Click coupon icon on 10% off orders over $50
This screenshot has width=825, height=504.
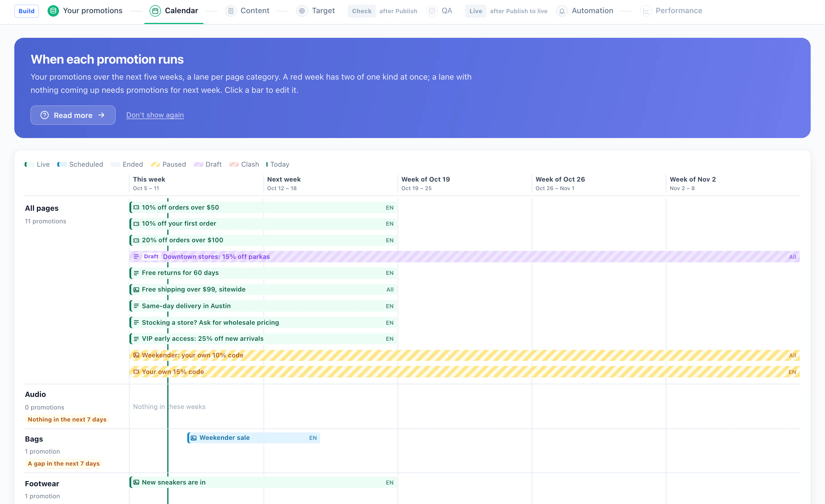tap(136, 208)
